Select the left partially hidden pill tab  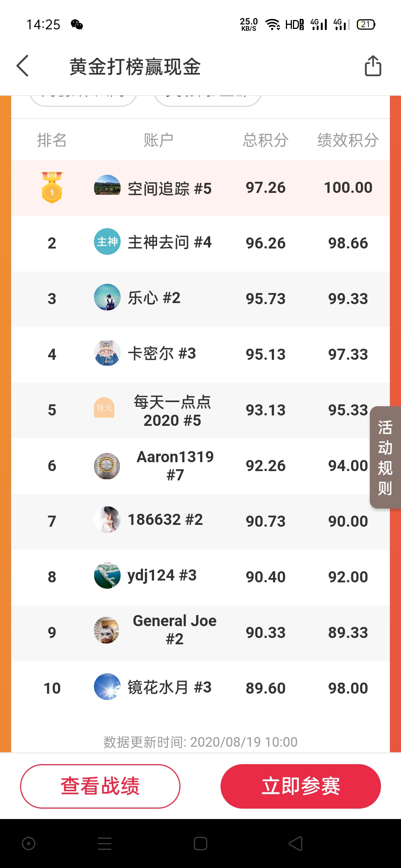pyautogui.click(x=84, y=99)
